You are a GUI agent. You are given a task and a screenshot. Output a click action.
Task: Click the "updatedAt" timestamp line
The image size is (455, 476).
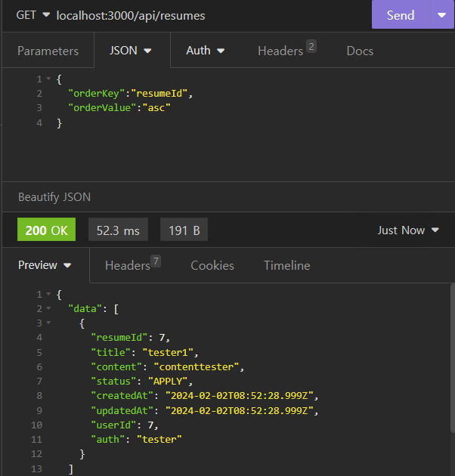tap(205, 410)
